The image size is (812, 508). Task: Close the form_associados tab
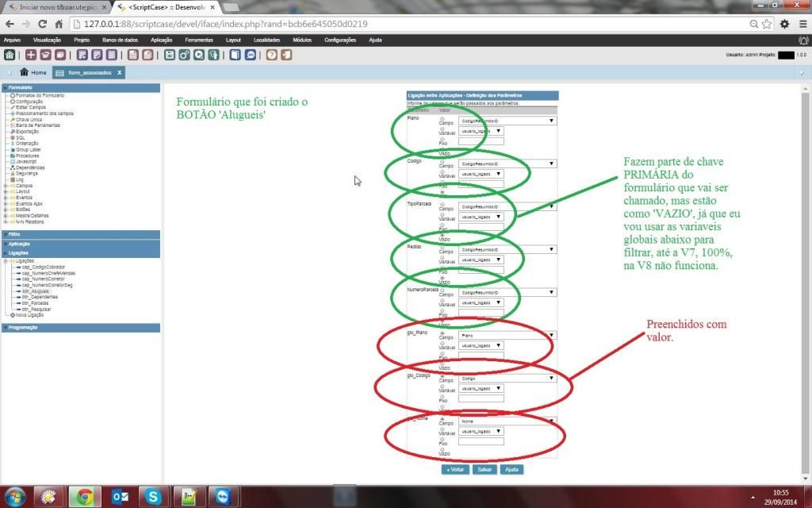pos(119,72)
